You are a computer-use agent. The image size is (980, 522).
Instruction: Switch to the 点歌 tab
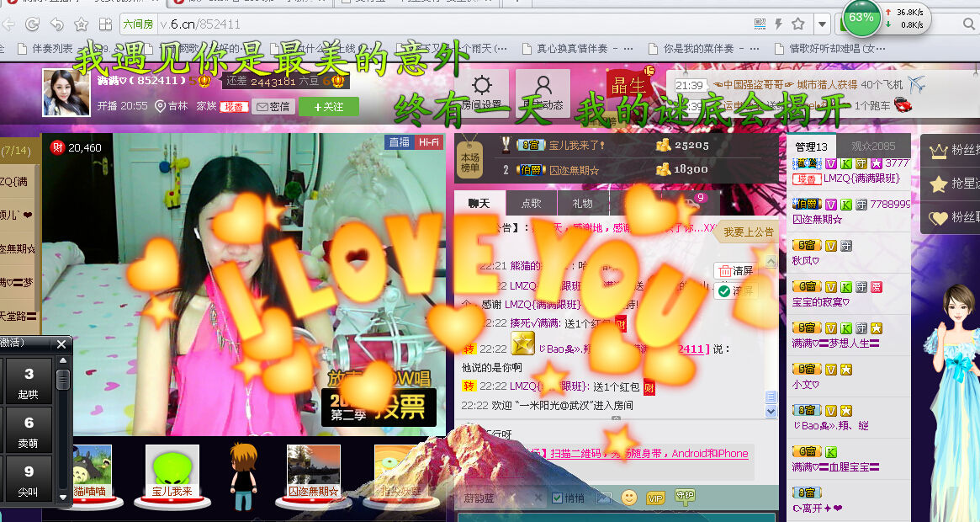tap(532, 204)
